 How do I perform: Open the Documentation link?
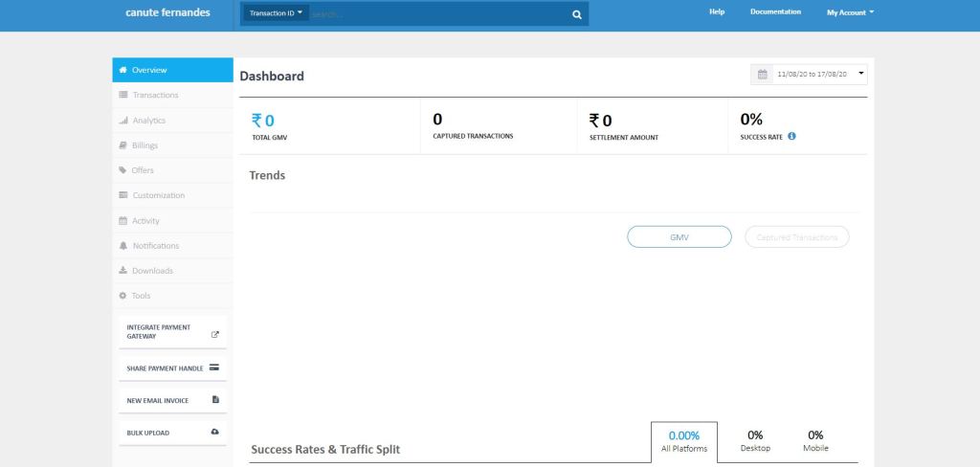point(775,11)
